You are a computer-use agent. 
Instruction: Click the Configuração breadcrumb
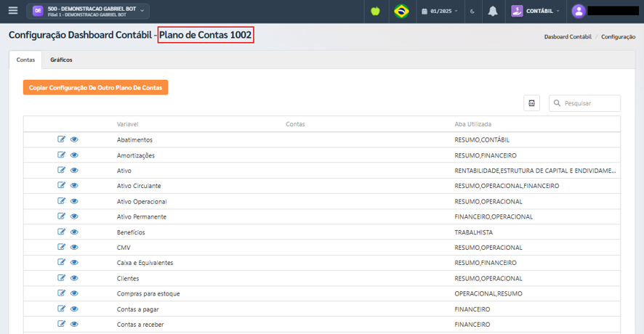[618, 36]
